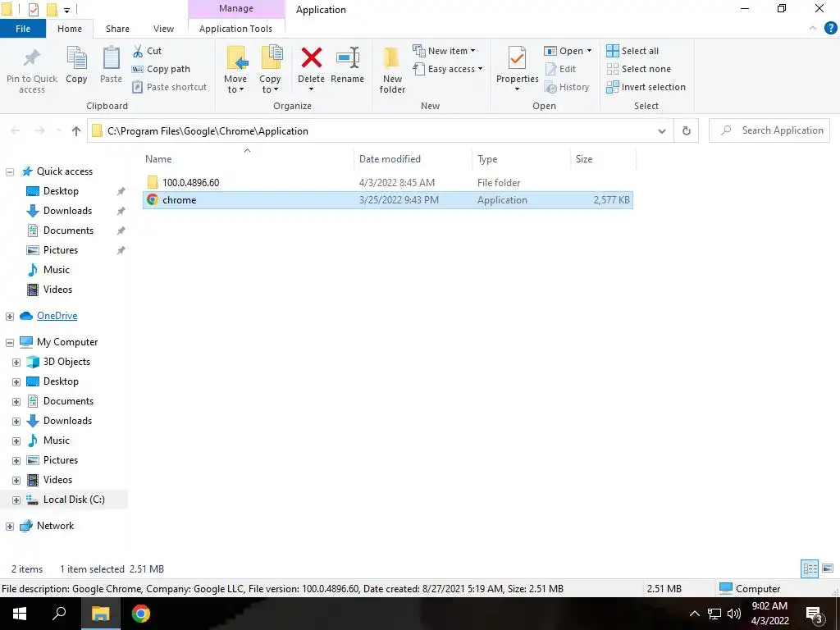840x630 pixels.
Task: Collapse My Computer tree node
Action: (x=10, y=342)
